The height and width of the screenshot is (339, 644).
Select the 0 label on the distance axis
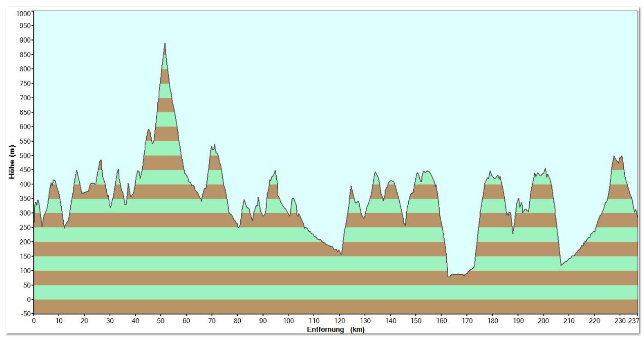click(x=34, y=320)
